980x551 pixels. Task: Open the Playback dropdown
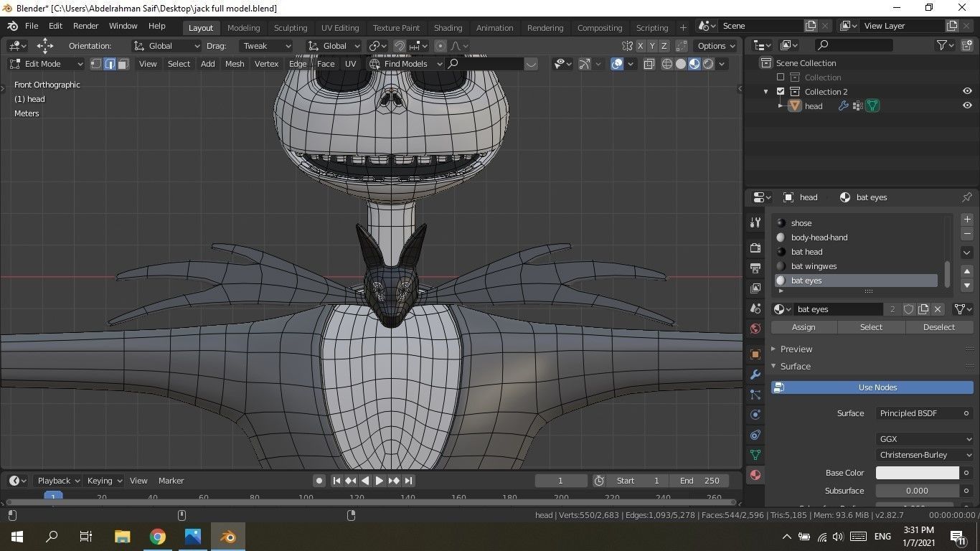57,481
